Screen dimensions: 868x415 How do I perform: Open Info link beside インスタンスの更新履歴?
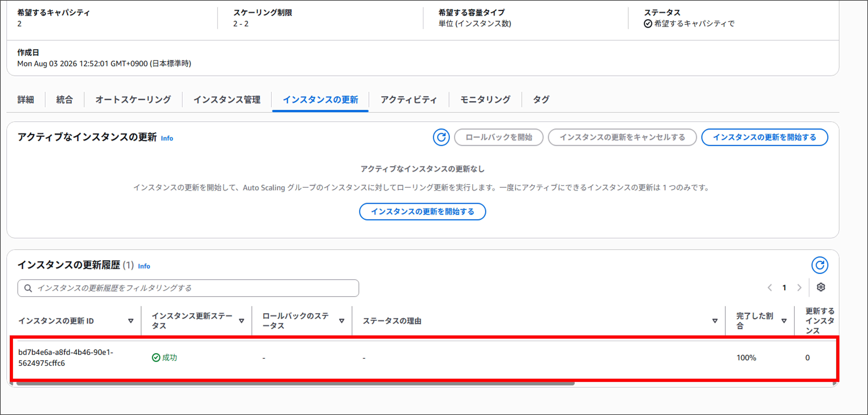[x=144, y=266]
